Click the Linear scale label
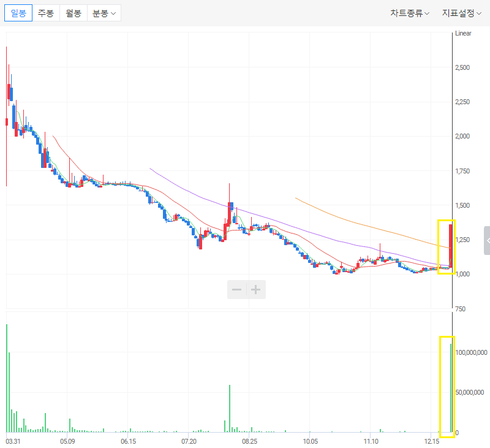This screenshot has width=490, height=448. [463, 33]
